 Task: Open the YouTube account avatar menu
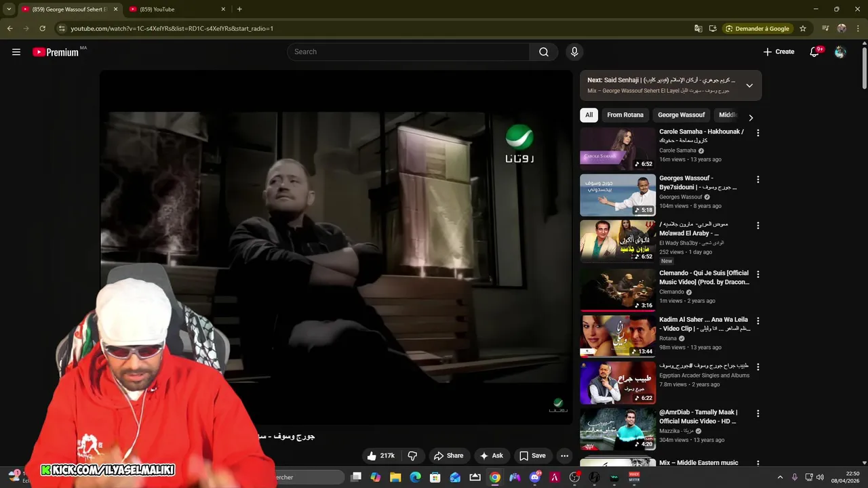pos(840,52)
